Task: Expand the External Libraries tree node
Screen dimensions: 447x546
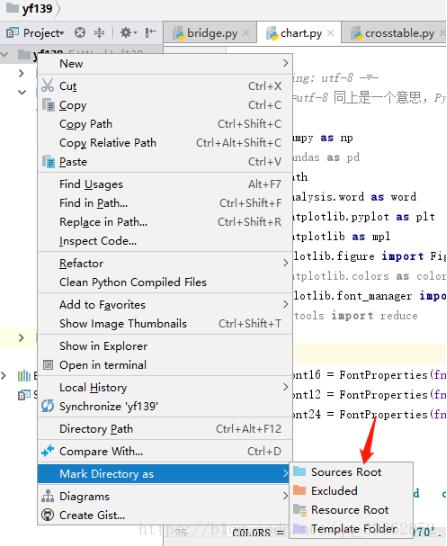Action: tap(4, 375)
